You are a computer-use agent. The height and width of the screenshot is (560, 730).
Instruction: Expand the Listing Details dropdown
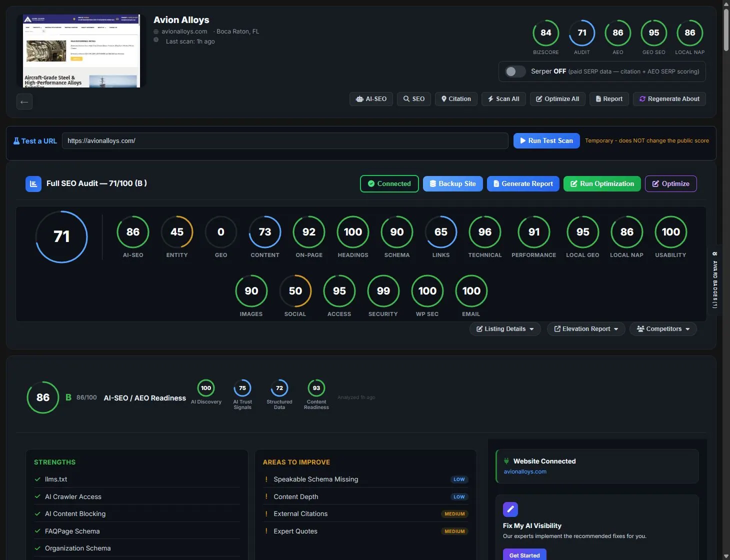click(505, 329)
